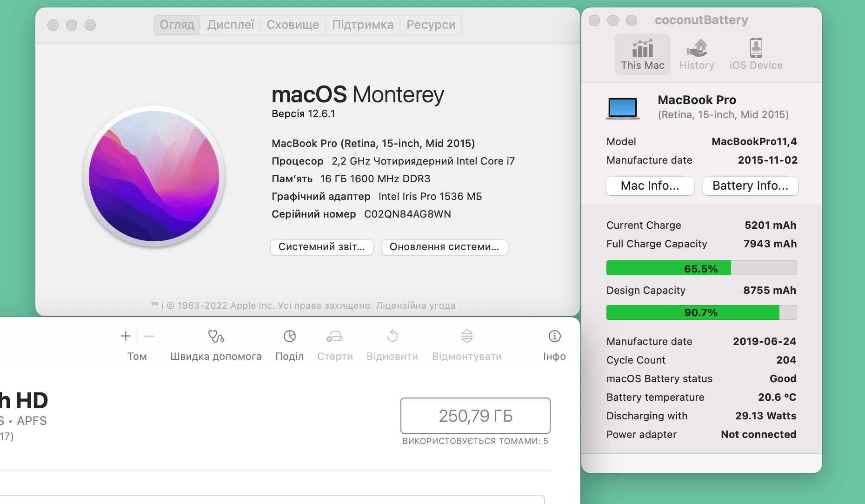
Task: Open Ліцензійна угода link
Action: 416,305
